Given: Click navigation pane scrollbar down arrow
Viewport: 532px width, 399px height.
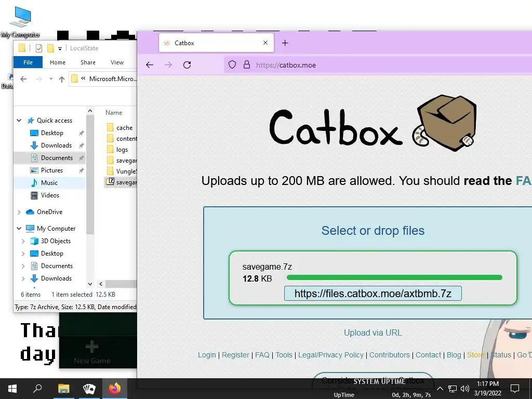Looking at the screenshot, I should [x=90, y=284].
